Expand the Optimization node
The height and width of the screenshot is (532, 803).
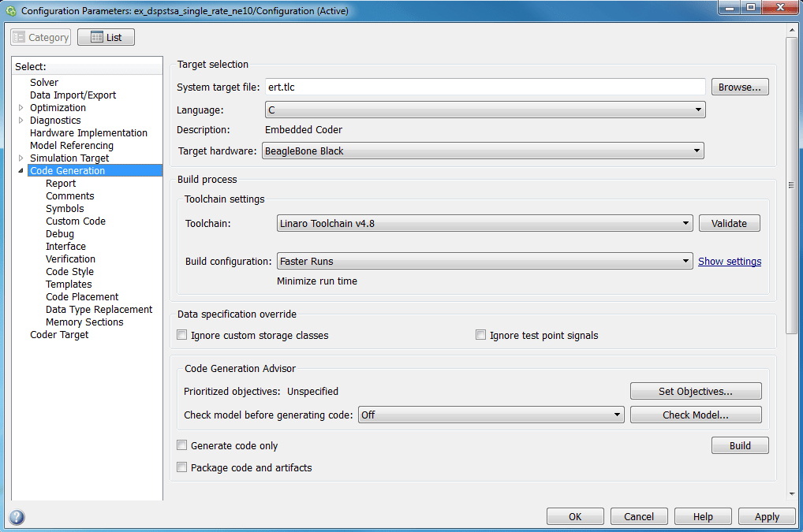point(21,107)
